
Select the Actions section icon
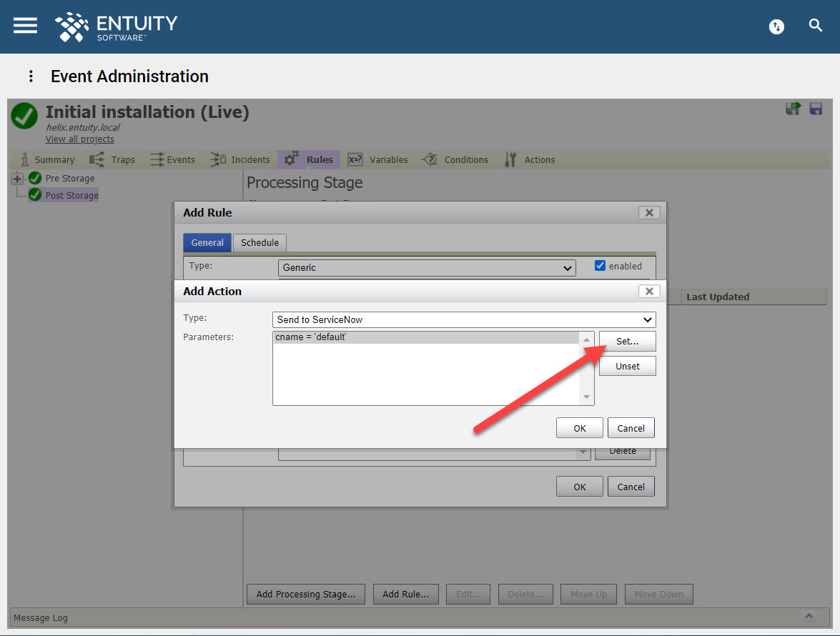pos(510,159)
